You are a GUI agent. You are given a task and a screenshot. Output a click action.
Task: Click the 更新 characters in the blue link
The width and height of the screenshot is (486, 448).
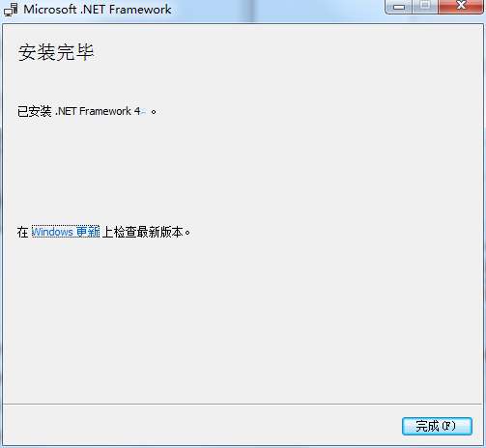click(x=88, y=232)
